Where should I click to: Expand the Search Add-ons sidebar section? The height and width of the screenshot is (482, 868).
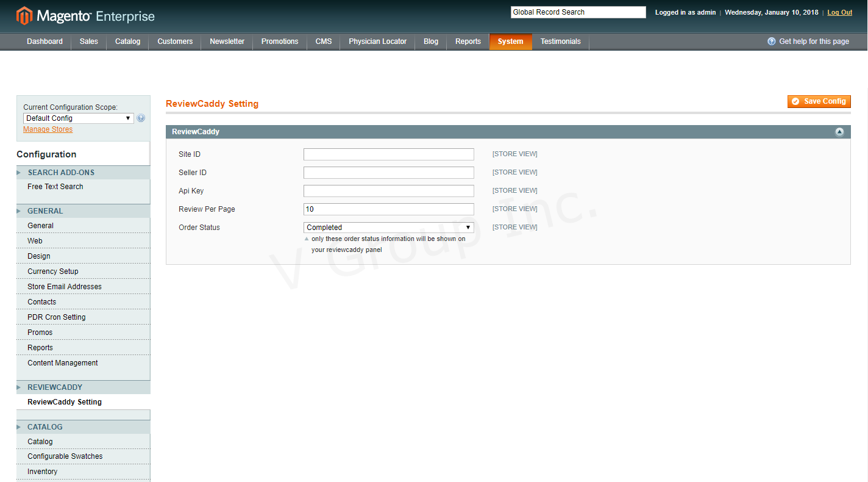pyautogui.click(x=61, y=173)
